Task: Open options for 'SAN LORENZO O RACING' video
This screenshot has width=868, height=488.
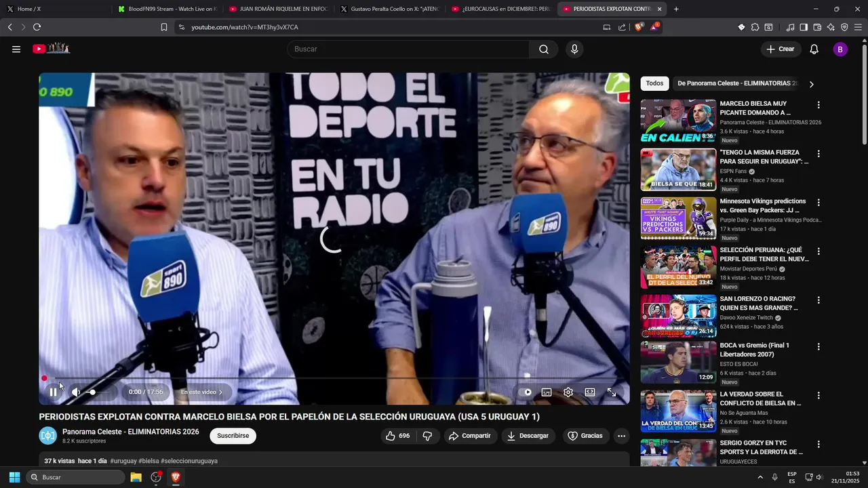Action: (x=818, y=300)
